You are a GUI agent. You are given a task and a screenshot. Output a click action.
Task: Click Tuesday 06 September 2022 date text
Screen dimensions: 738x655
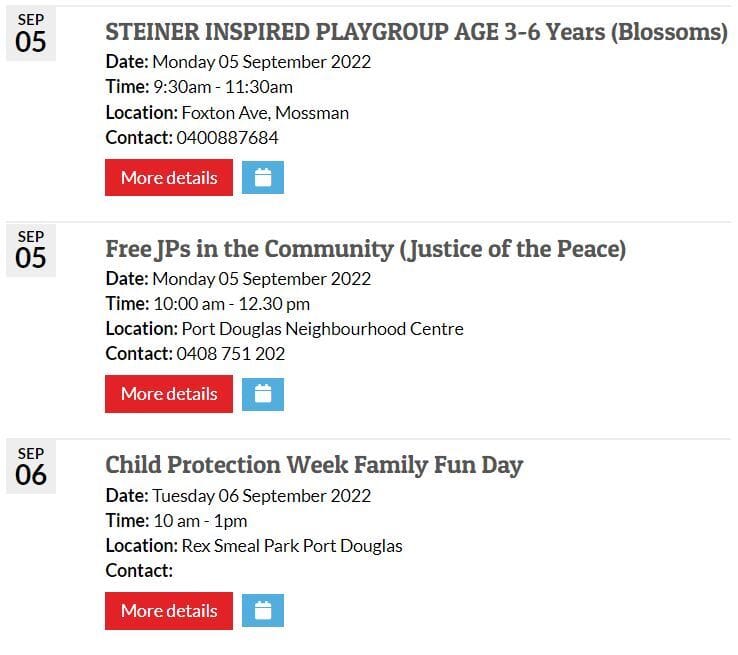pyautogui.click(x=261, y=495)
